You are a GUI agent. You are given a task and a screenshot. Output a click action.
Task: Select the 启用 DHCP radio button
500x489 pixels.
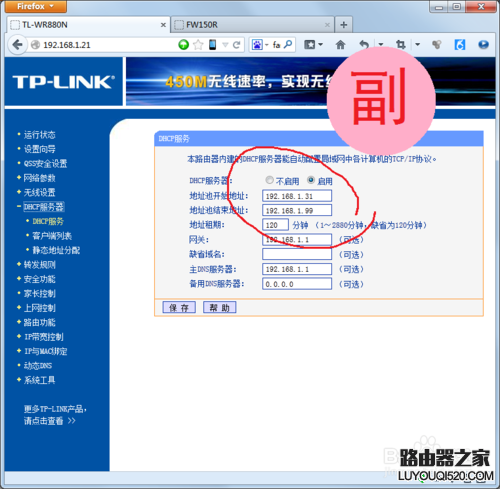(311, 180)
